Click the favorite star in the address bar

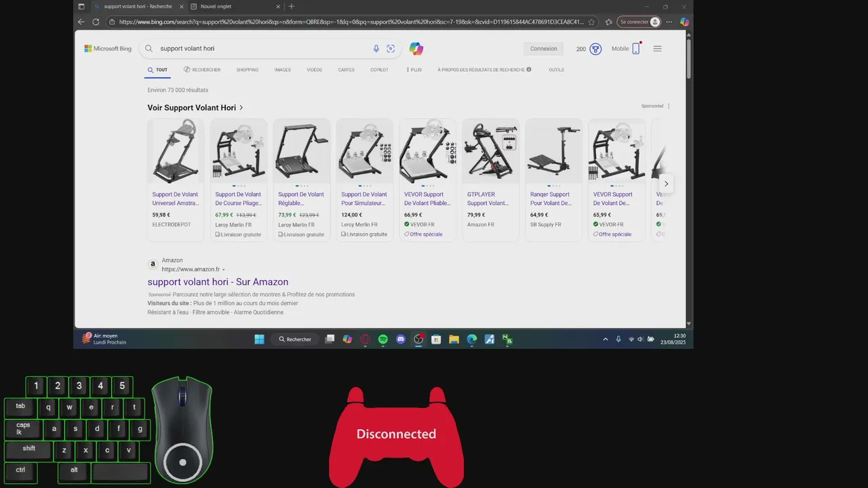point(591,22)
